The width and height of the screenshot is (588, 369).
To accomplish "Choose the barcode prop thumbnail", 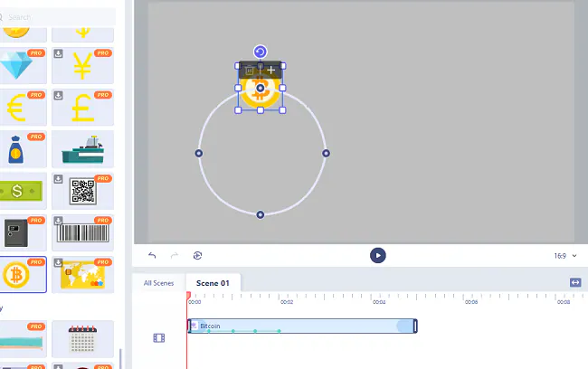I will (x=83, y=232).
